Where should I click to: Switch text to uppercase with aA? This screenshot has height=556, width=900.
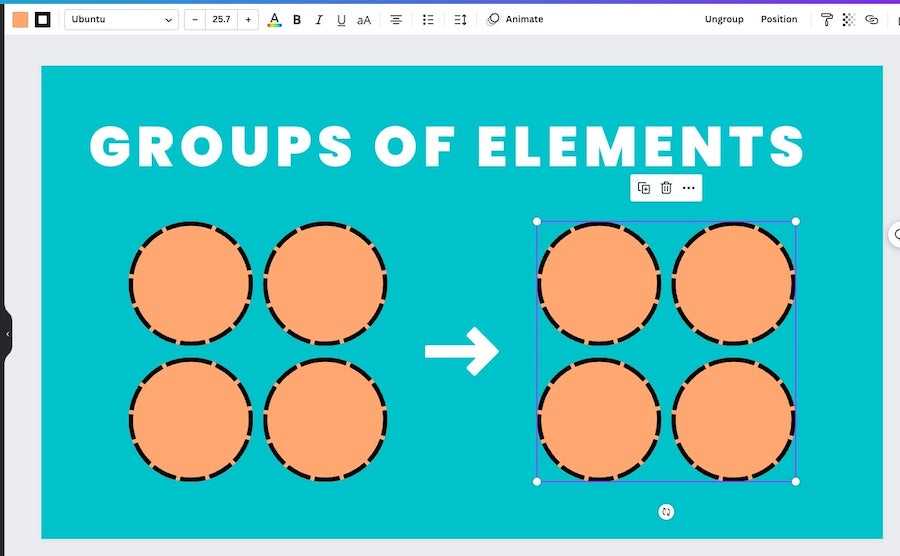pos(364,20)
